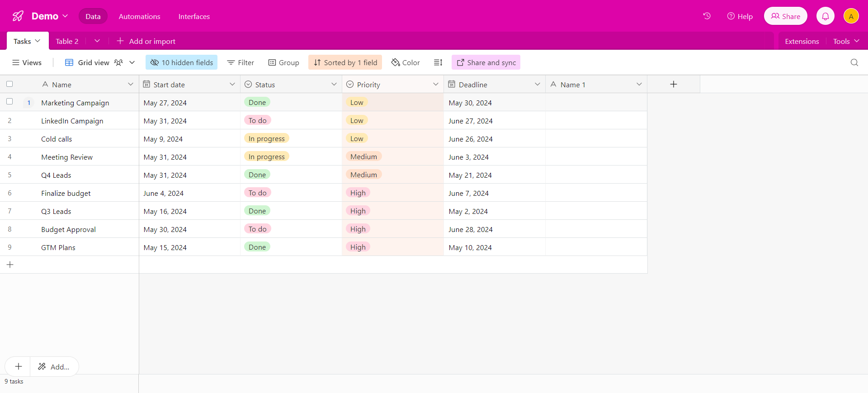Viewport: 868px width, 393px height.
Task: Click the June 28, 2024 deadline cell
Action: coord(495,229)
